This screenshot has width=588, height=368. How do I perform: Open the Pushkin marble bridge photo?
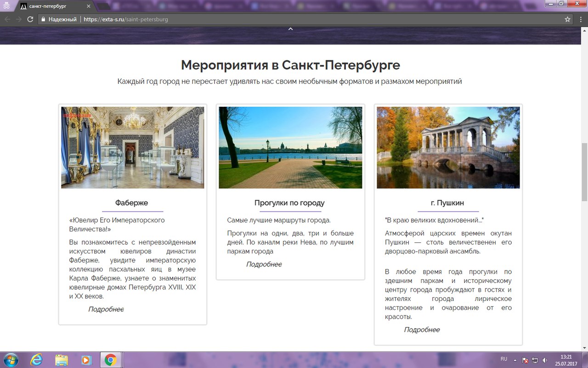448,148
